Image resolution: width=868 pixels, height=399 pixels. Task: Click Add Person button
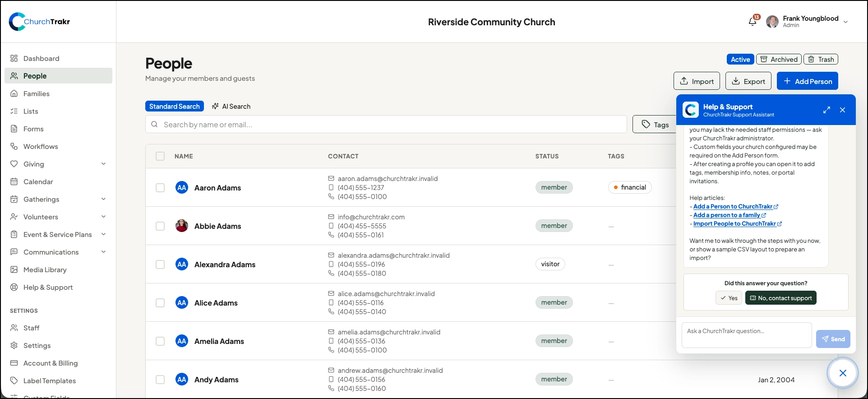tap(808, 81)
